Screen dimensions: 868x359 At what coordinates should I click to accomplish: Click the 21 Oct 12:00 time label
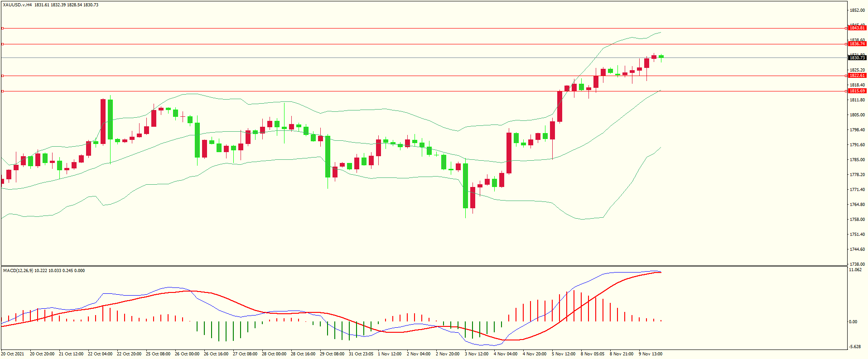pos(71,354)
